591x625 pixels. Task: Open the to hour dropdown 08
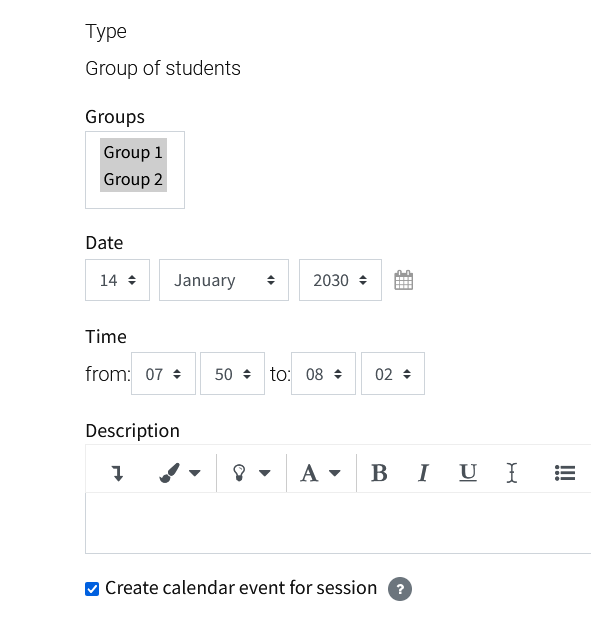point(323,373)
